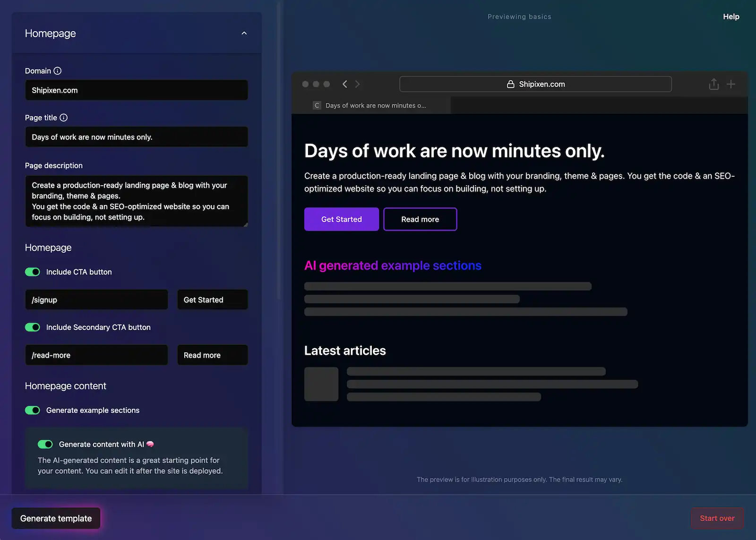Click the purple Get Started preview button

tap(341, 219)
